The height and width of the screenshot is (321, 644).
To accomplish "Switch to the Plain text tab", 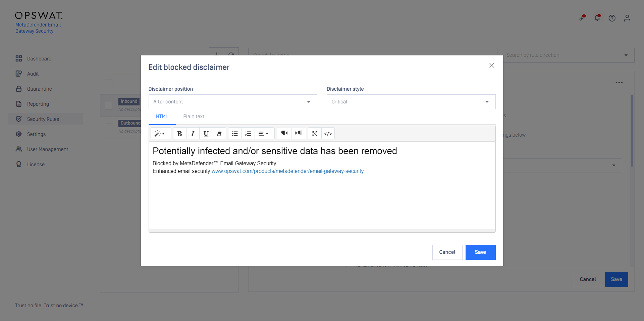I will pos(194,117).
